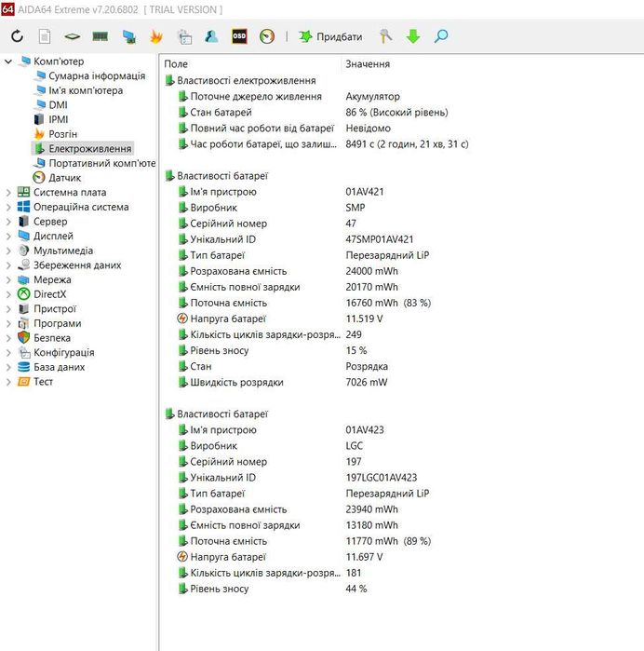Screen dimensions: 644x651
Task: Expand the Дисплей node
Action: point(8,237)
